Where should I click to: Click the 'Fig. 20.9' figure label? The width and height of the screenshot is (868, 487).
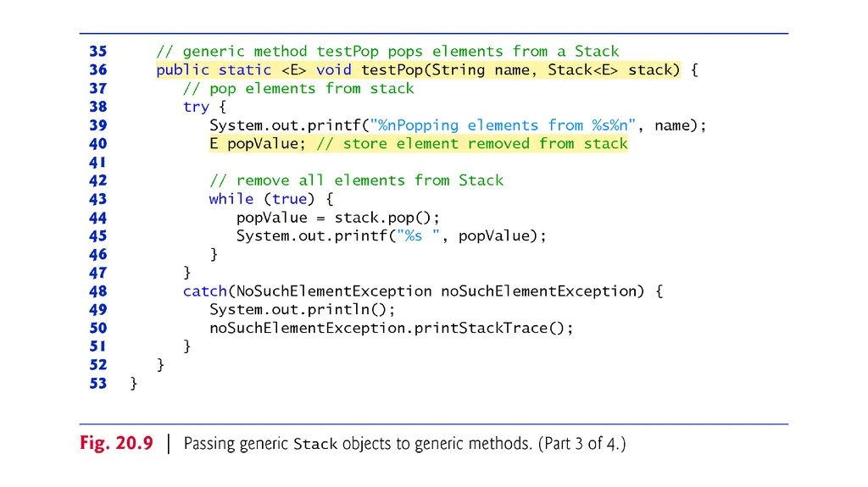(116, 443)
